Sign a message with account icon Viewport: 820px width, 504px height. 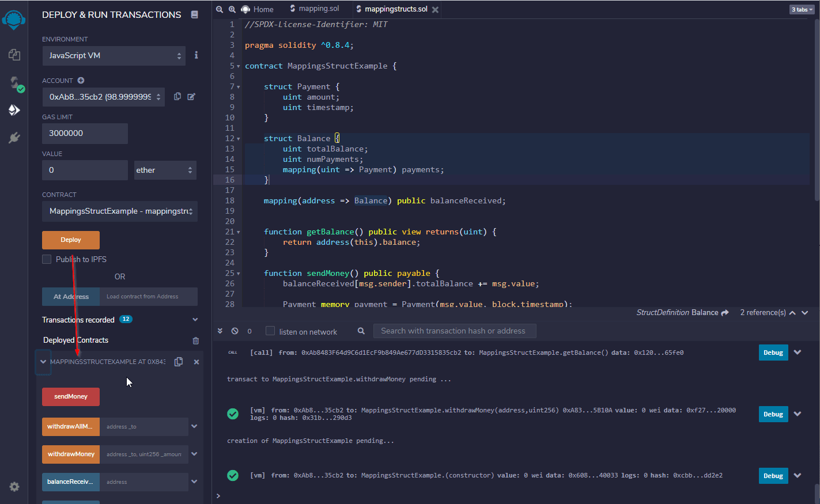point(191,97)
